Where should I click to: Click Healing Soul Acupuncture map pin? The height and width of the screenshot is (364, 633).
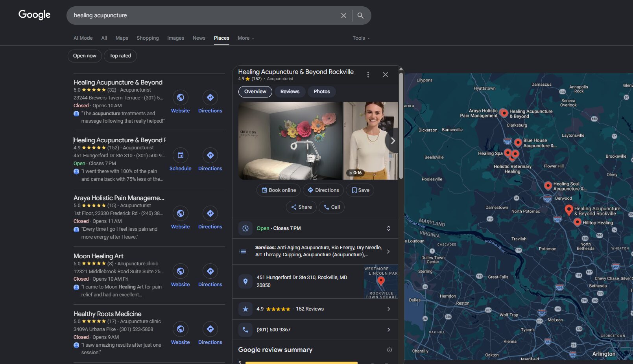pyautogui.click(x=548, y=186)
